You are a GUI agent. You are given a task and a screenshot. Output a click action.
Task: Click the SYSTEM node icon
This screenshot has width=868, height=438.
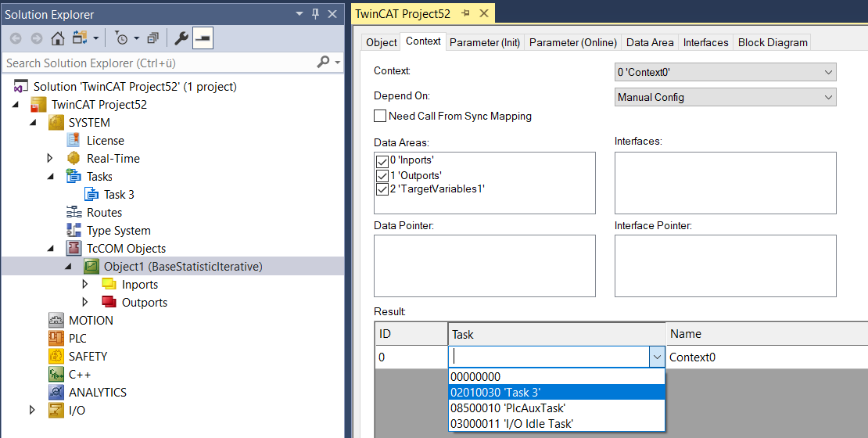click(x=56, y=122)
